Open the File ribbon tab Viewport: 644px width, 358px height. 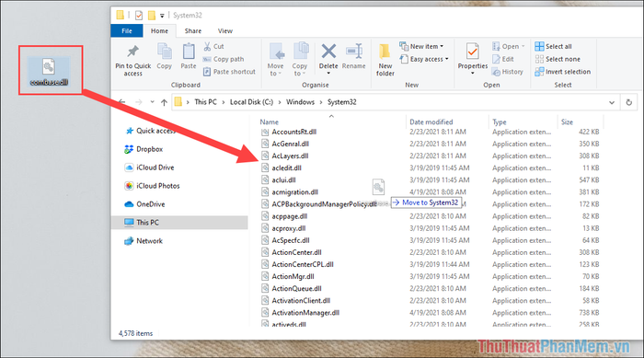[127, 30]
